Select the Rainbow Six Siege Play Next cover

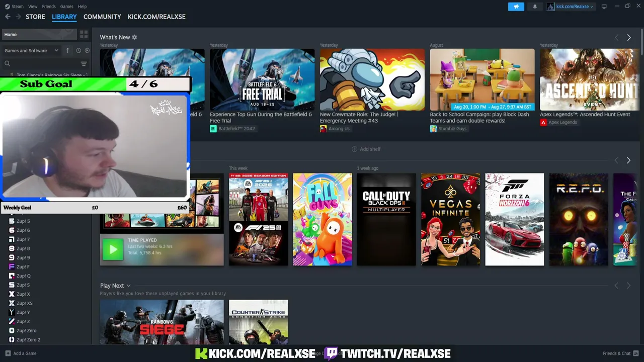point(162,322)
